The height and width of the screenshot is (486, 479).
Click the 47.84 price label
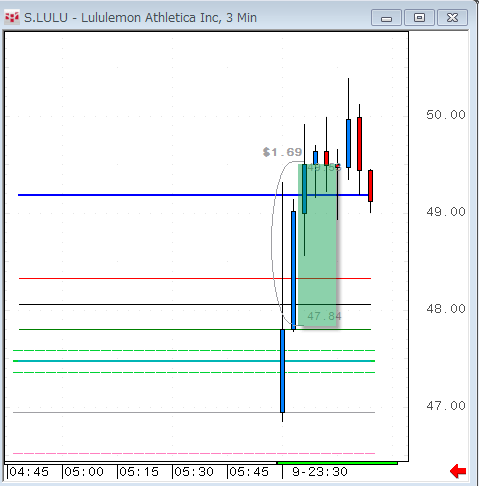[324, 316]
